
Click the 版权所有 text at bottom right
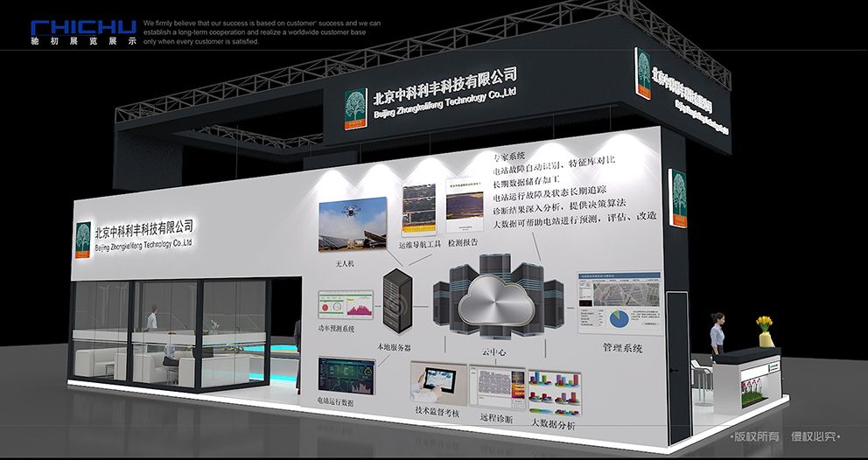pyautogui.click(x=756, y=436)
